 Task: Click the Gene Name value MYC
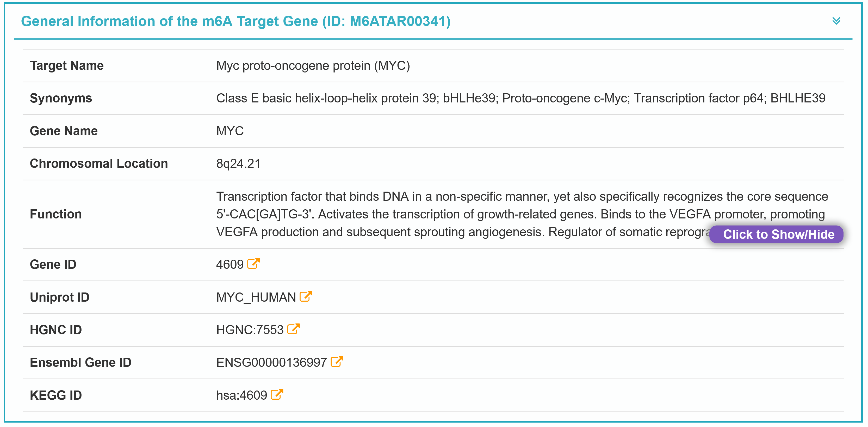point(230,131)
